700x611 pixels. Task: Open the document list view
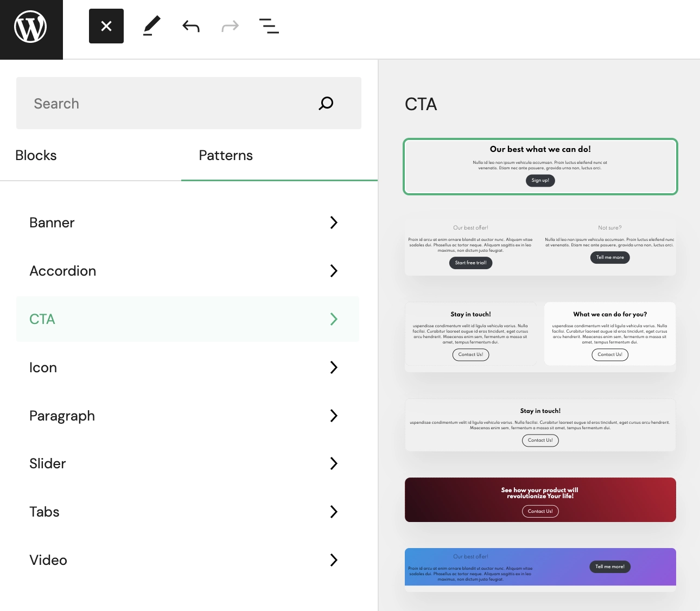point(269,26)
